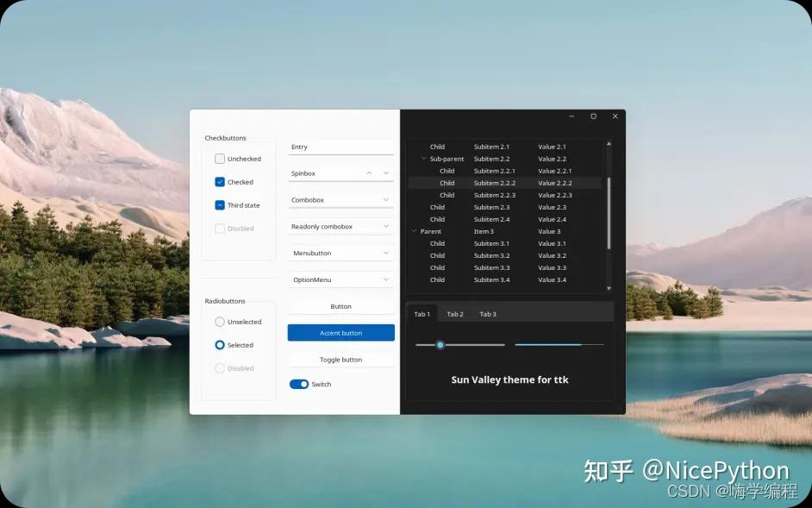Screen dimensions: 812x508
Task: Uncheck the Checked checkbox
Action: 221,182
